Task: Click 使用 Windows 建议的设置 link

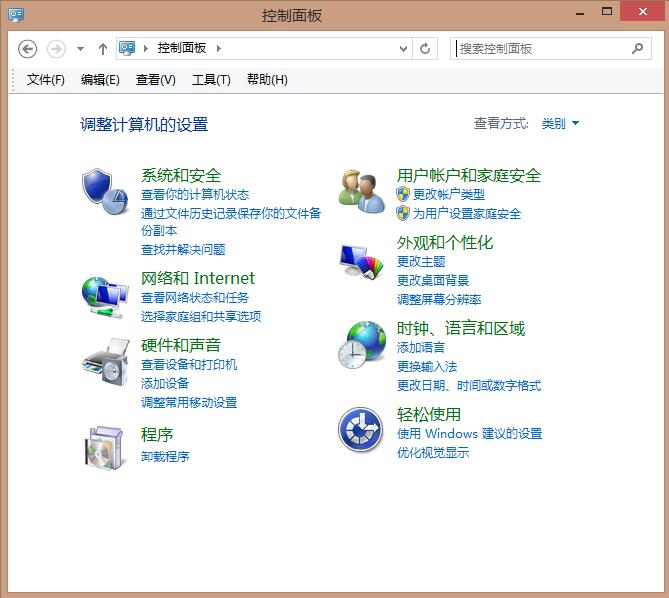Action: tap(469, 434)
